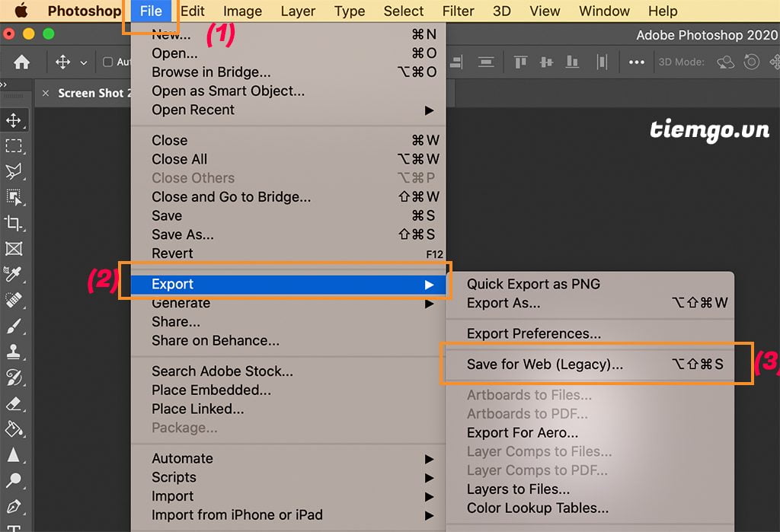The width and height of the screenshot is (780, 532).
Task: Click the align vertical centers icon
Action: coord(546,62)
